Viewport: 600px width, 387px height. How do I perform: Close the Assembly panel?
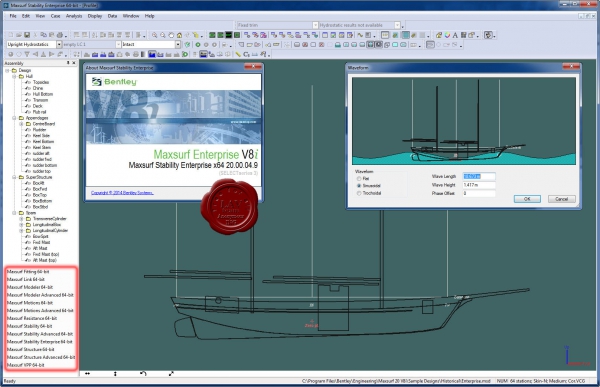(74, 63)
